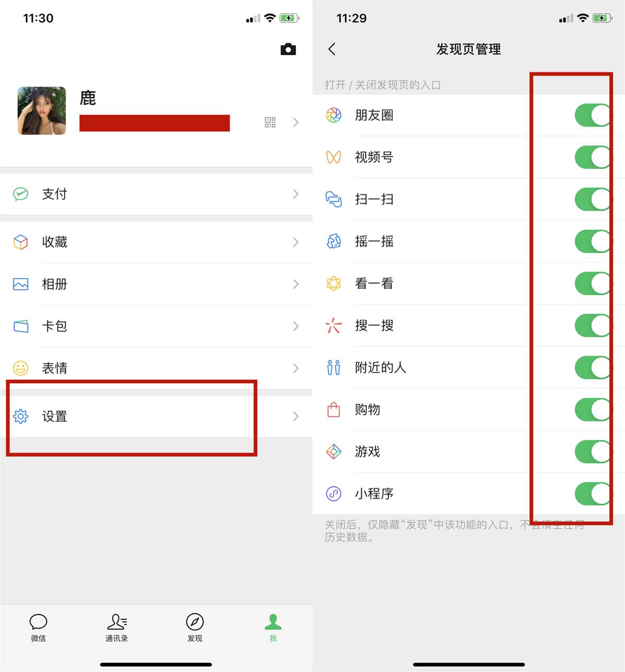The height and width of the screenshot is (672, 625).
Task: Tap the 支付 payment icon
Action: [21, 194]
